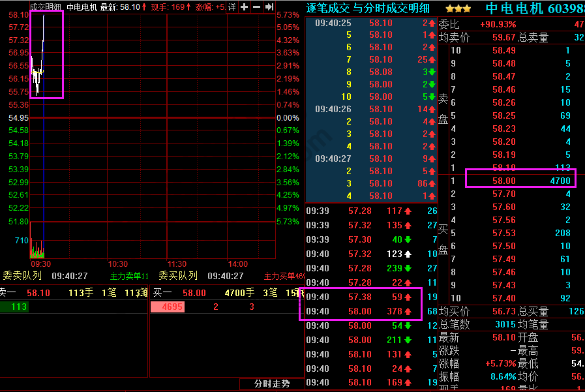Screen dimensions: 585x392
Task: Select the 委卖队列 header
Action: point(22,276)
